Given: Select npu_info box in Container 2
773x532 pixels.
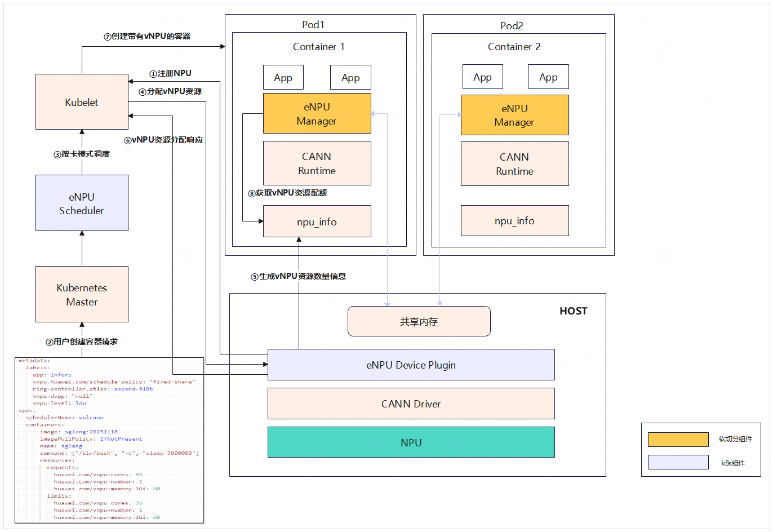Looking at the screenshot, I should (x=515, y=220).
